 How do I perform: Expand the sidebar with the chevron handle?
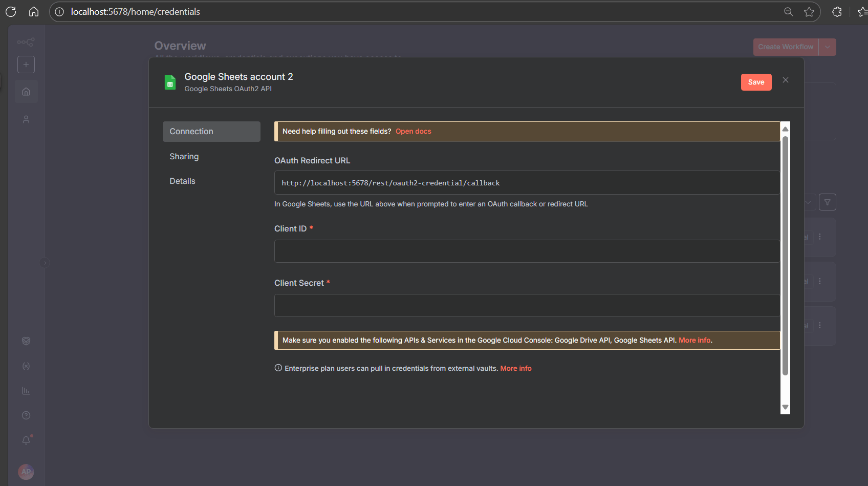45,263
